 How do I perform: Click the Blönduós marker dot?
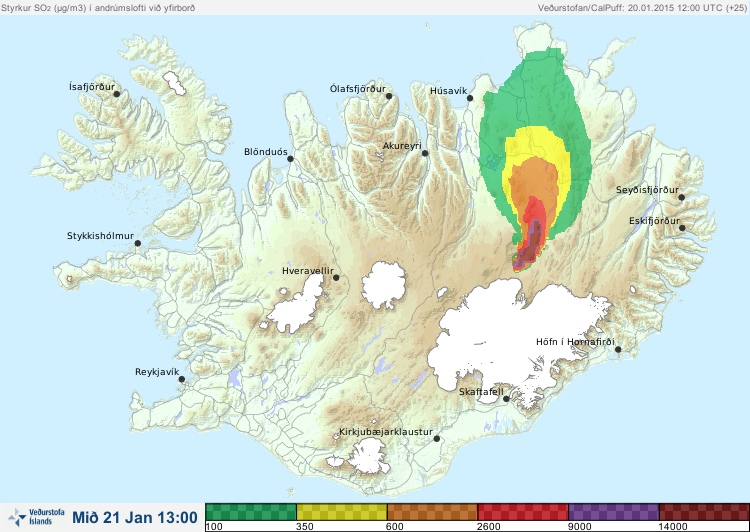tap(290, 159)
